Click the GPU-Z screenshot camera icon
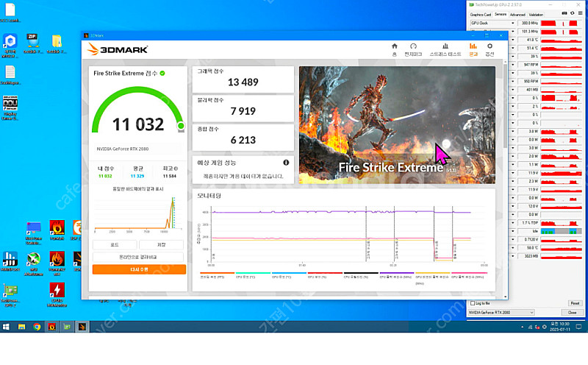 [x=564, y=13]
